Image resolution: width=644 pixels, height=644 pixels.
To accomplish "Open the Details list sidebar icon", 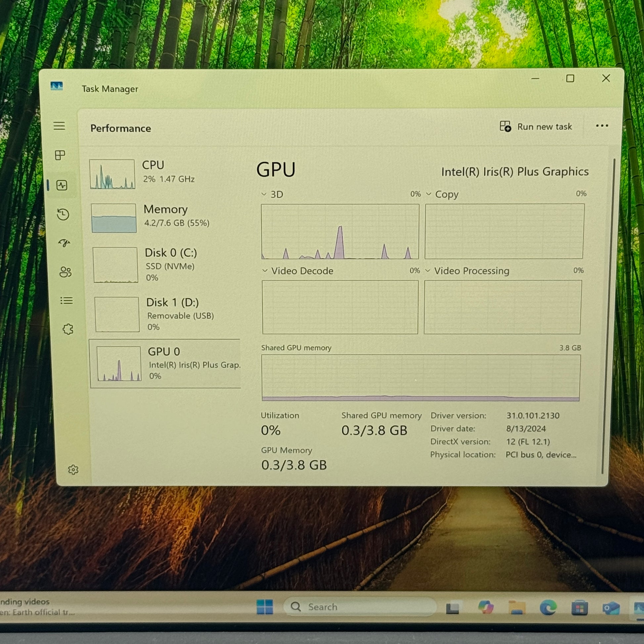I will [x=67, y=301].
